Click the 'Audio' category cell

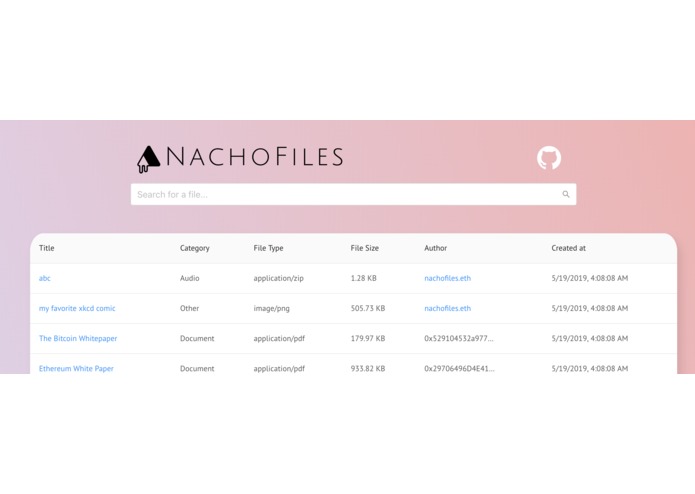(190, 278)
